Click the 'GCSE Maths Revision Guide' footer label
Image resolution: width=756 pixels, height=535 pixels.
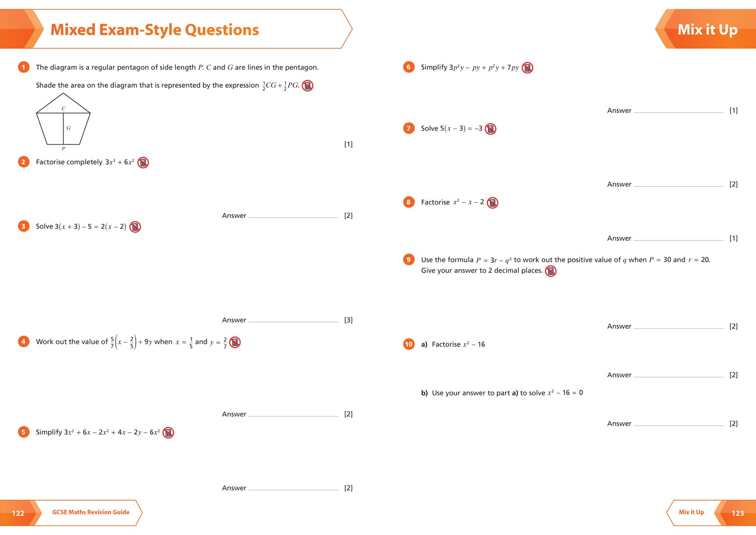(91, 512)
